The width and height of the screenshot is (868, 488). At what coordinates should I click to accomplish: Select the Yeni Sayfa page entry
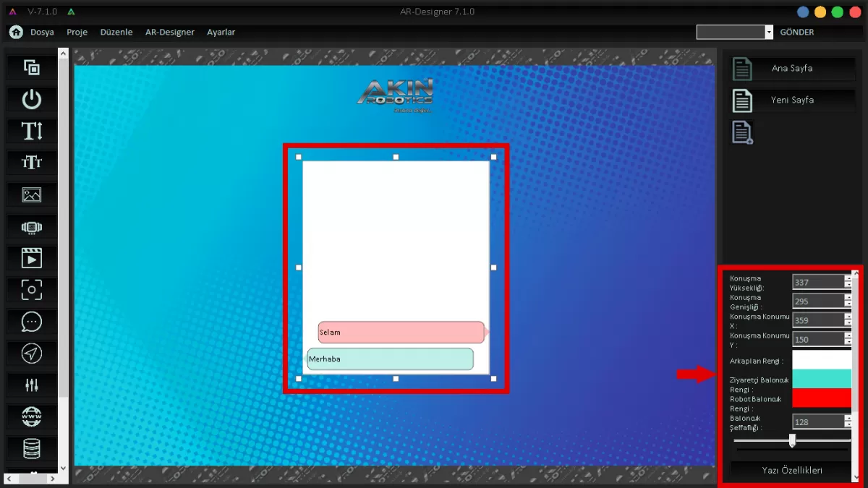[792, 100]
